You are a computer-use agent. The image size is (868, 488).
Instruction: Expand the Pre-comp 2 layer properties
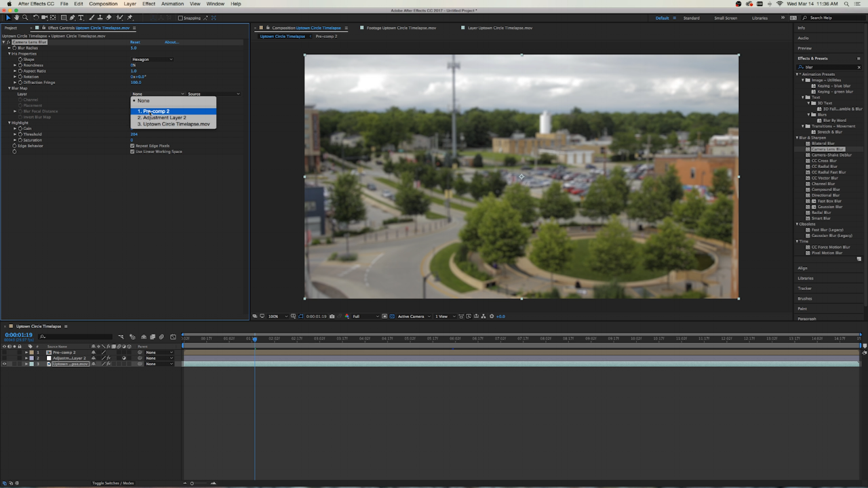[26, 352]
